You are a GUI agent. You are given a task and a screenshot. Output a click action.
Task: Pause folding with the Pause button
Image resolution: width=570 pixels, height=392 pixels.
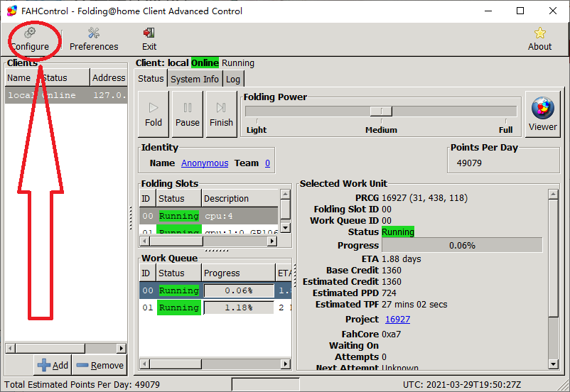pyautogui.click(x=187, y=114)
